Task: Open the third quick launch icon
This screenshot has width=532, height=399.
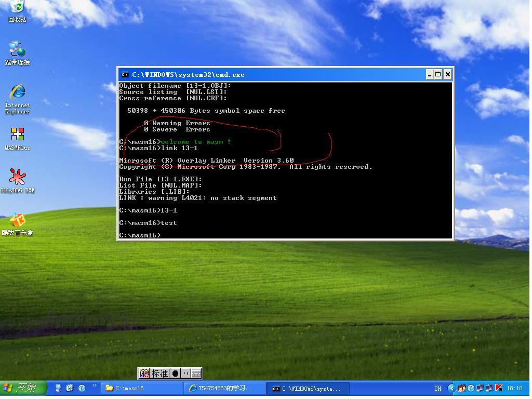Action: (82, 388)
